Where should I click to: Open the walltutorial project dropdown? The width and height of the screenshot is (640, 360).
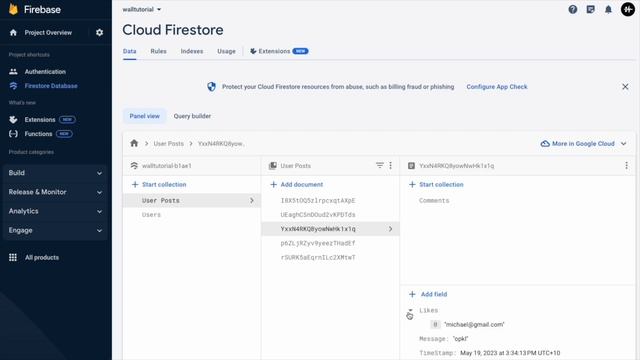point(142,9)
